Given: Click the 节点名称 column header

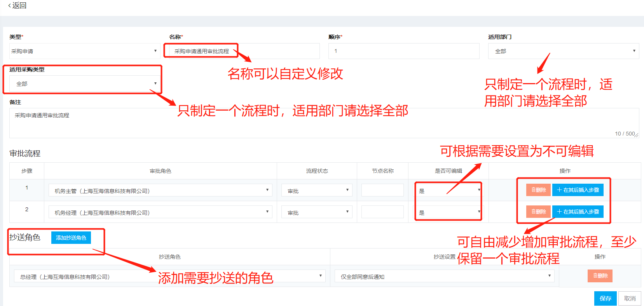Looking at the screenshot, I should pyautogui.click(x=383, y=171).
